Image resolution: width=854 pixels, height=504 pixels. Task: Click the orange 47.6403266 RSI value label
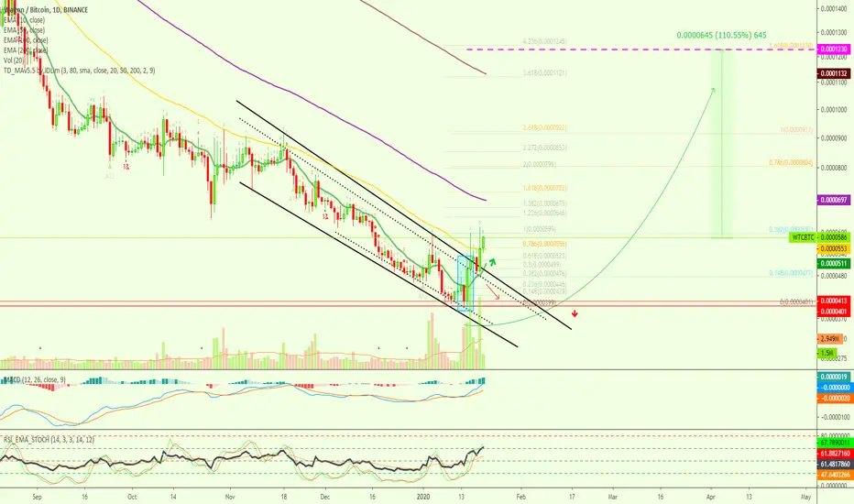coord(835,475)
